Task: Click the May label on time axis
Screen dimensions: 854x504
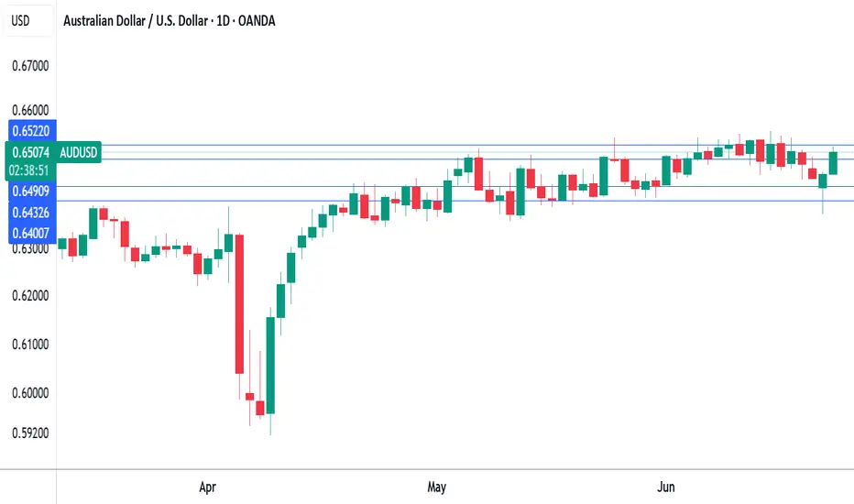Action: pos(437,488)
